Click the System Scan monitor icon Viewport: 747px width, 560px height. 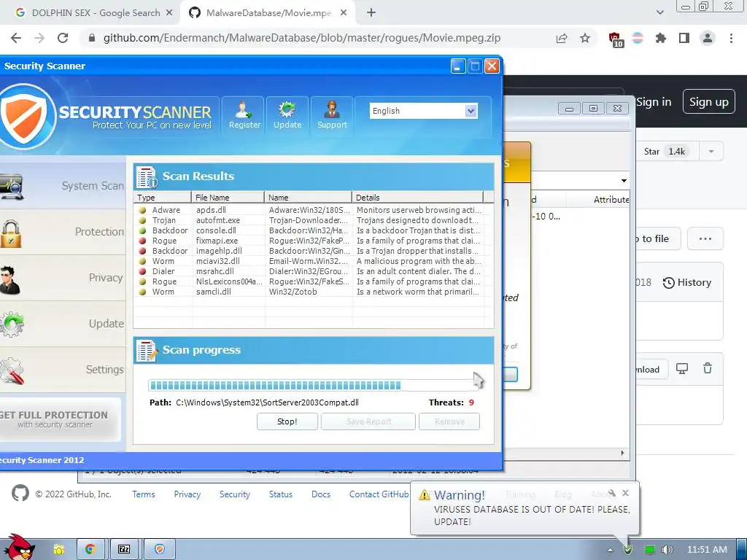12,187
